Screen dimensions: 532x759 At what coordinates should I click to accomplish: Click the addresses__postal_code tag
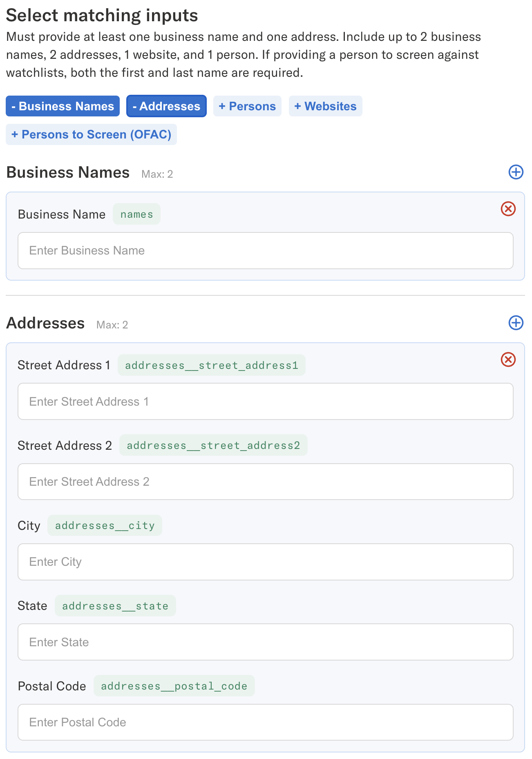point(174,686)
